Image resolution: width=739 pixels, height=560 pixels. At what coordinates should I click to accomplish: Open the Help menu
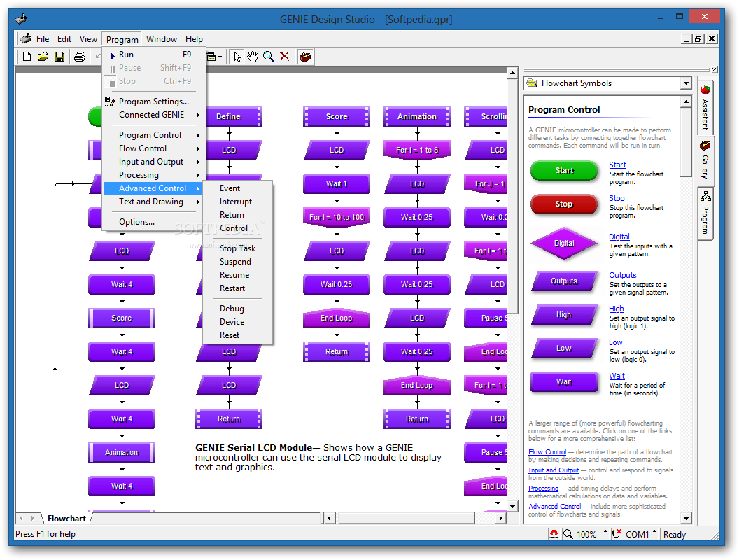(194, 39)
